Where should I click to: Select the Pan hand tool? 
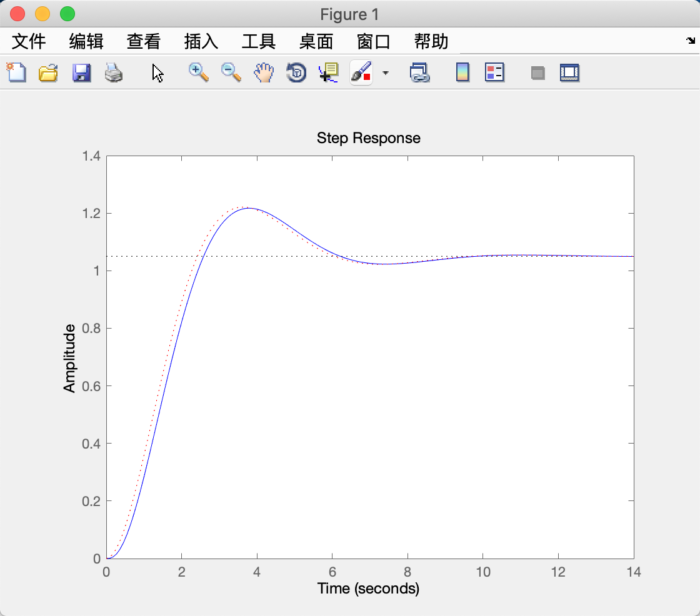pos(264,72)
